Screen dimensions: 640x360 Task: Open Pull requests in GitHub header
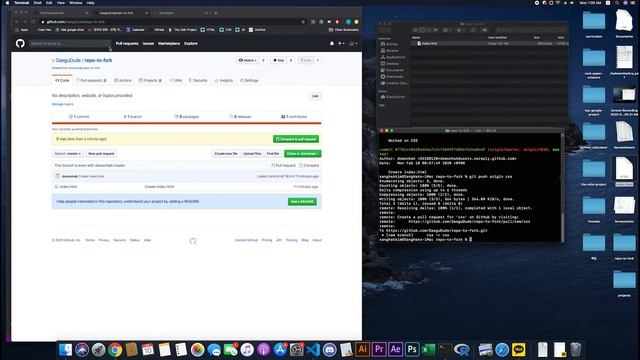[127, 43]
